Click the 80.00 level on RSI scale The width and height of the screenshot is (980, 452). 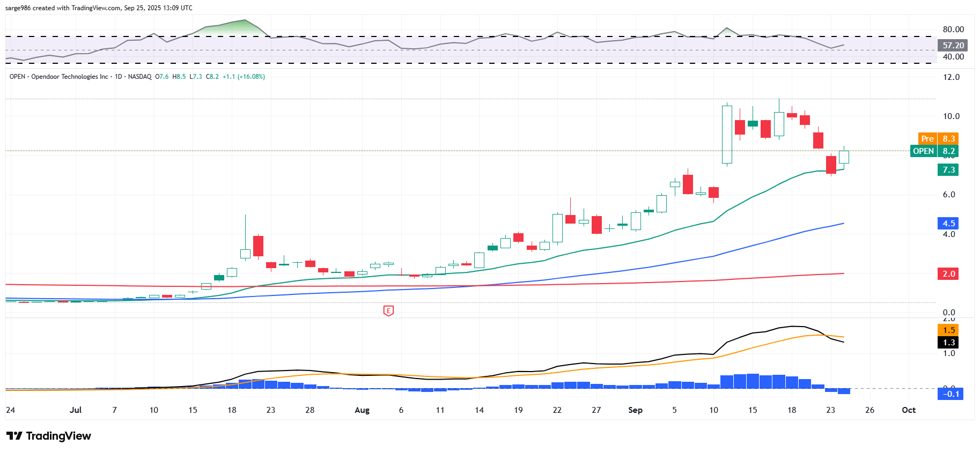(953, 29)
